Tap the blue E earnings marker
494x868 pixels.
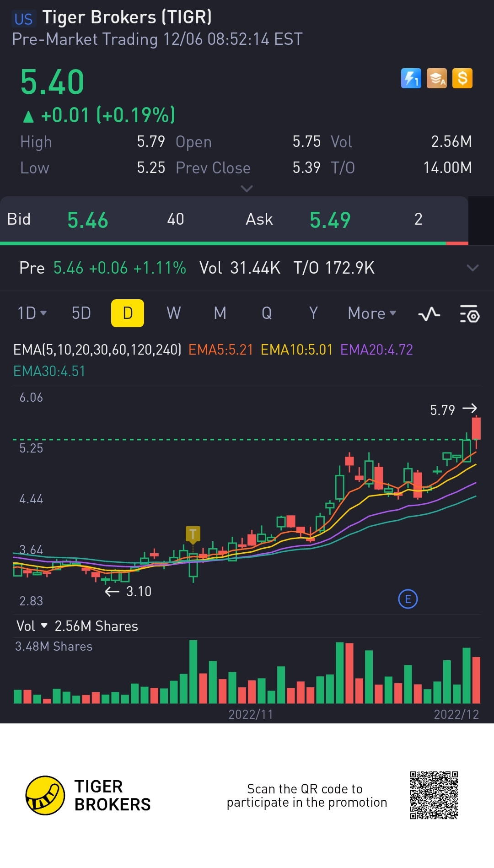[x=408, y=599]
